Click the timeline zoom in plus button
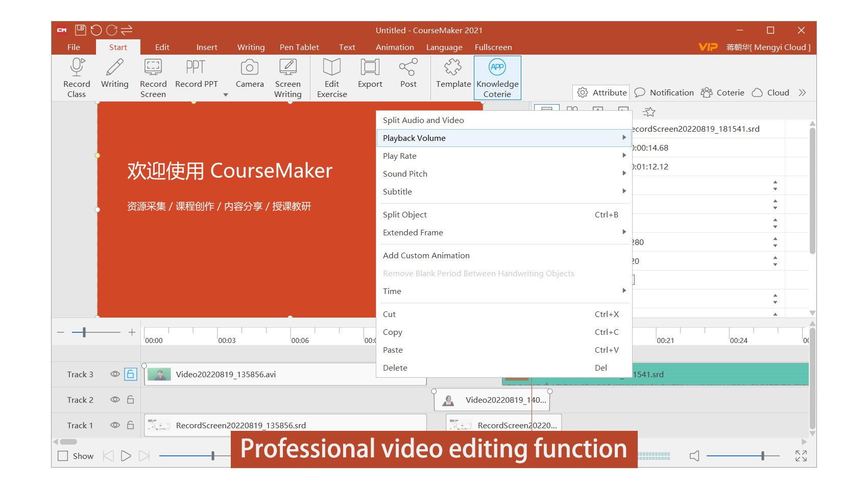 pyautogui.click(x=132, y=332)
